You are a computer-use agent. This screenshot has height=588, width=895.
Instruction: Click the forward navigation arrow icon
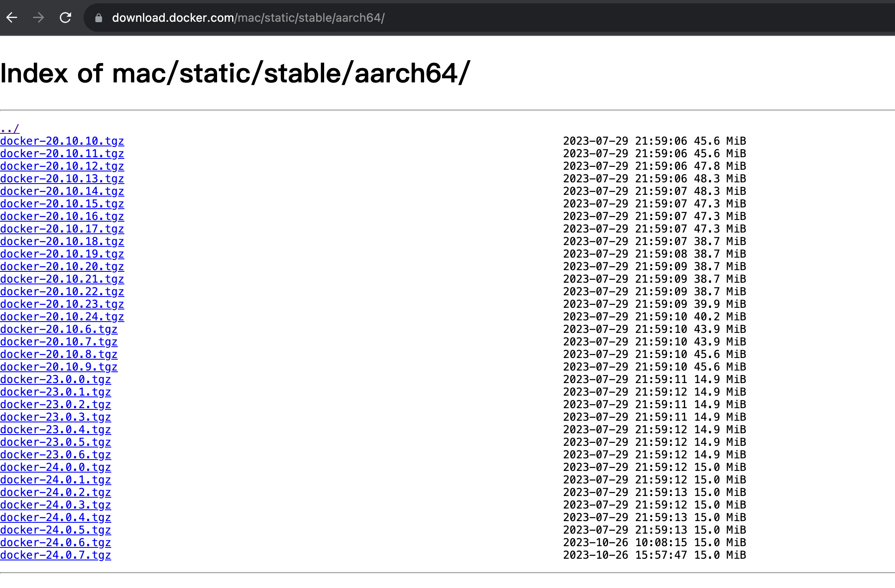click(x=37, y=18)
